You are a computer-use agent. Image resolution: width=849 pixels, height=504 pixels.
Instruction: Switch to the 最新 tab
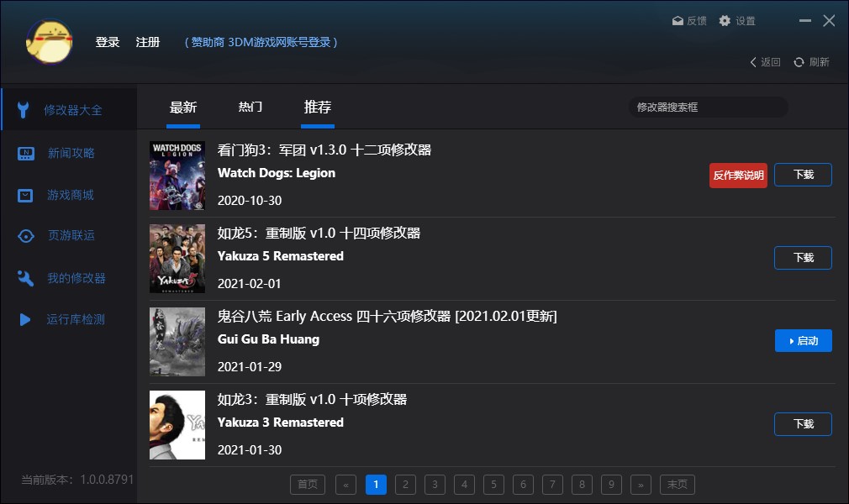click(183, 108)
